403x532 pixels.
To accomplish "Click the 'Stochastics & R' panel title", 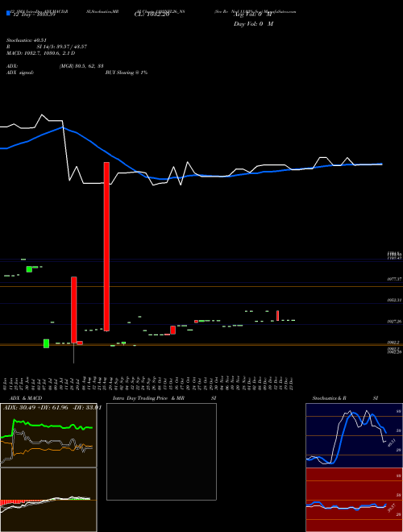I will point(329,398).
